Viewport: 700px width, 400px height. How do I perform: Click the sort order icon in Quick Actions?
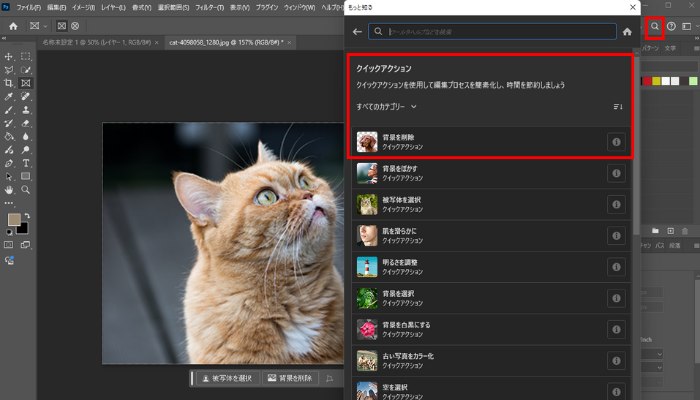click(618, 107)
